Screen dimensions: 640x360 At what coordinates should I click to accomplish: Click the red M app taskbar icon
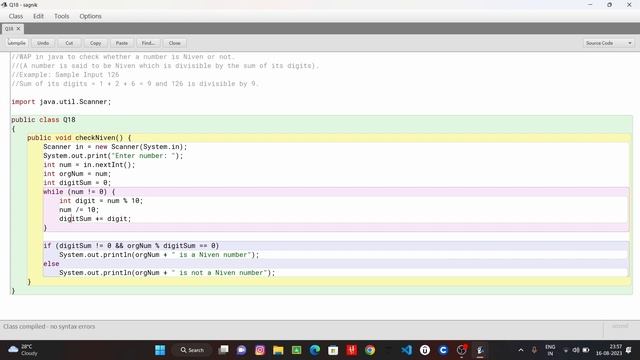pyautogui.click(x=351, y=350)
